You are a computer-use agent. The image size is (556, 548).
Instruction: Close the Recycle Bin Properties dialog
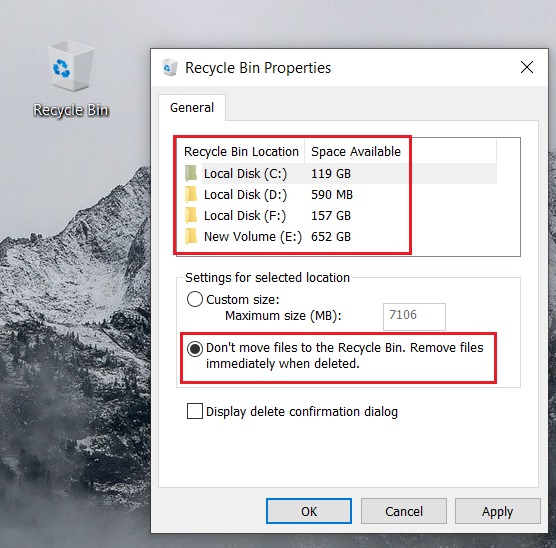click(x=527, y=67)
